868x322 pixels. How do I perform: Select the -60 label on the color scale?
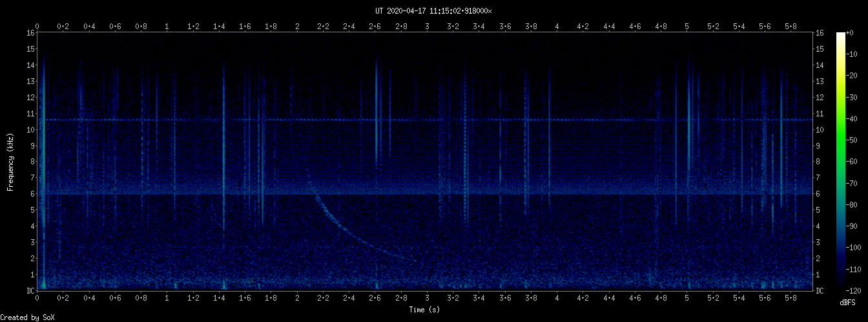pos(851,162)
